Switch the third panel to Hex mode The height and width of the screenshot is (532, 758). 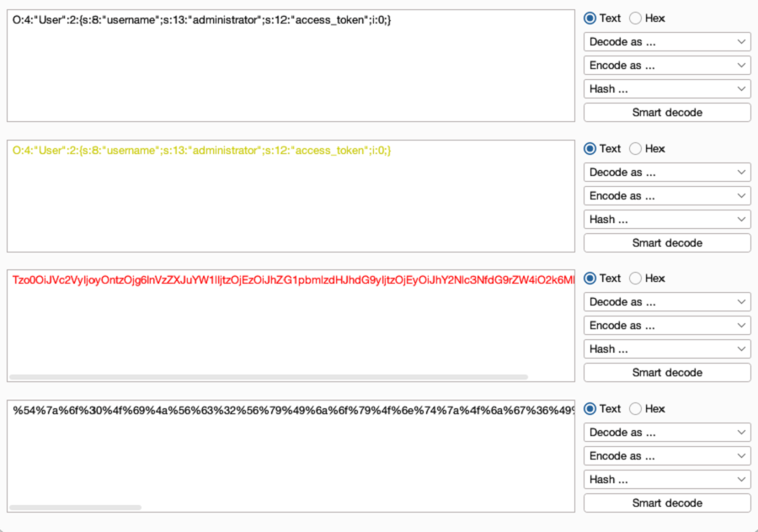point(633,278)
